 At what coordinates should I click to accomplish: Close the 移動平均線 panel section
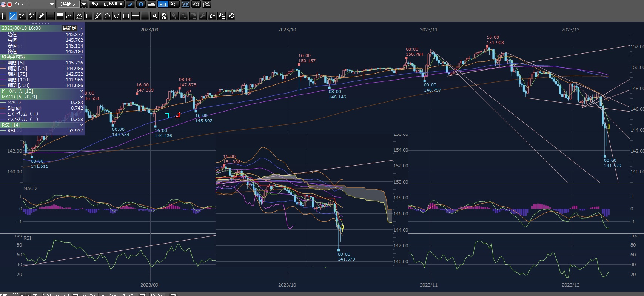coord(82,57)
